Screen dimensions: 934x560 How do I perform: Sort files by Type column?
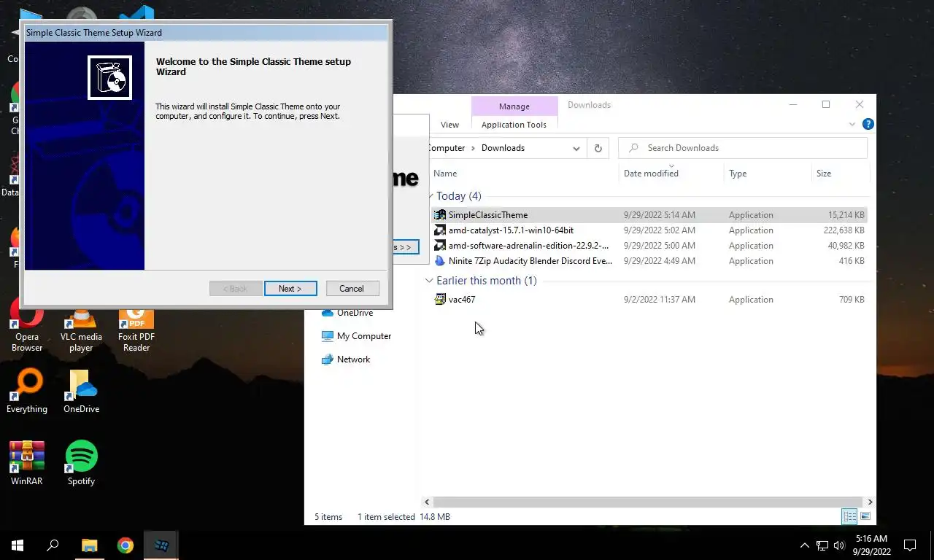[x=738, y=174]
